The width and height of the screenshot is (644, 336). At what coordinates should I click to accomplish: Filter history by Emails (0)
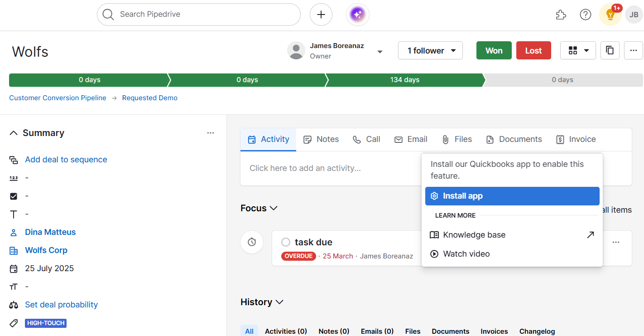click(x=377, y=331)
